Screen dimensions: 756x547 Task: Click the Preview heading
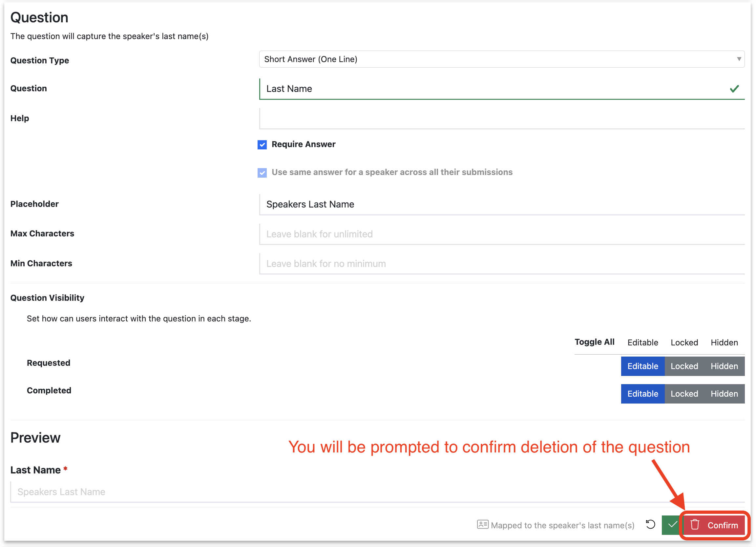pos(35,438)
